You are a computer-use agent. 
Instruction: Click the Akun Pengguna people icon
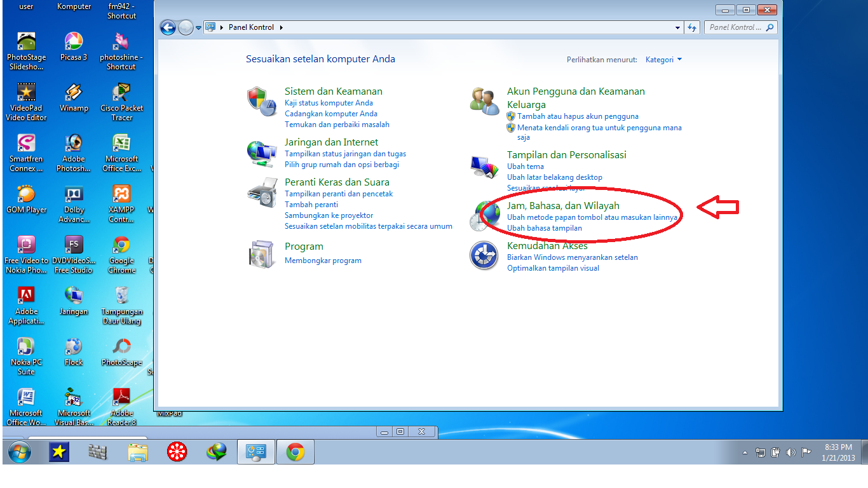[485, 101]
